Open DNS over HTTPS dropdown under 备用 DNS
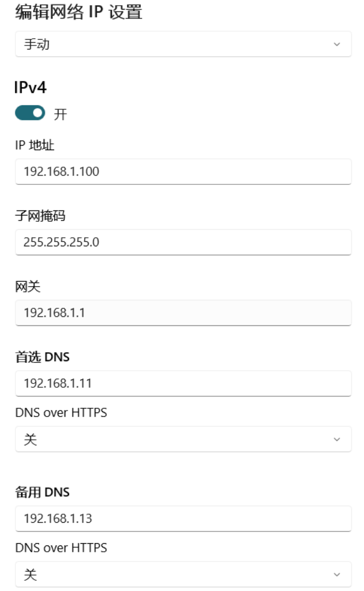This screenshot has height=591, width=364. pos(183,575)
